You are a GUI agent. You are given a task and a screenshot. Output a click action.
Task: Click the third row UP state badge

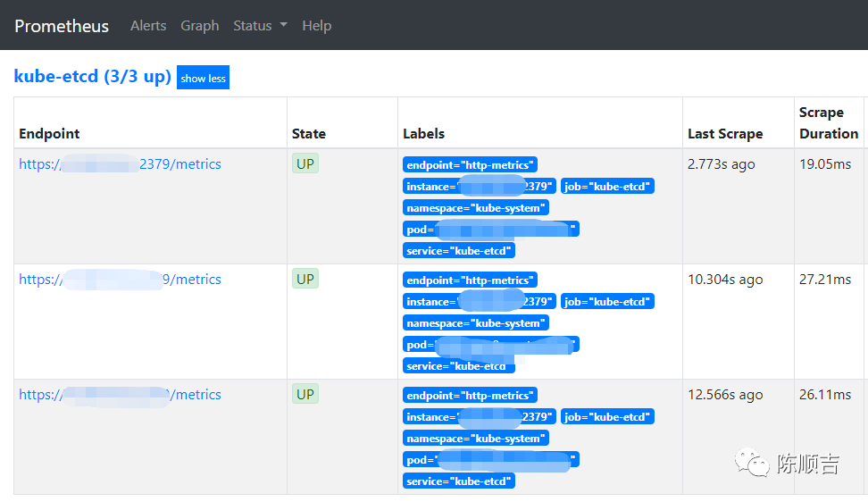click(x=305, y=394)
